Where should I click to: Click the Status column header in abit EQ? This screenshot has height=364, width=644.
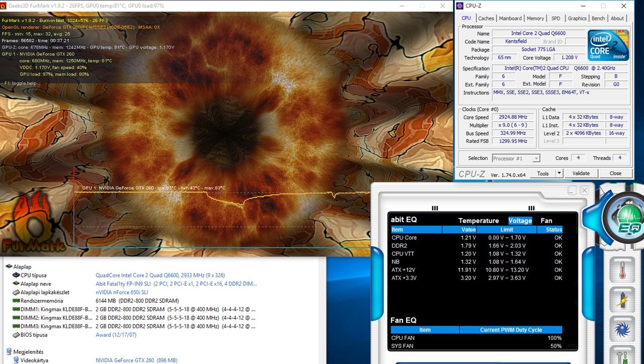(x=550, y=230)
